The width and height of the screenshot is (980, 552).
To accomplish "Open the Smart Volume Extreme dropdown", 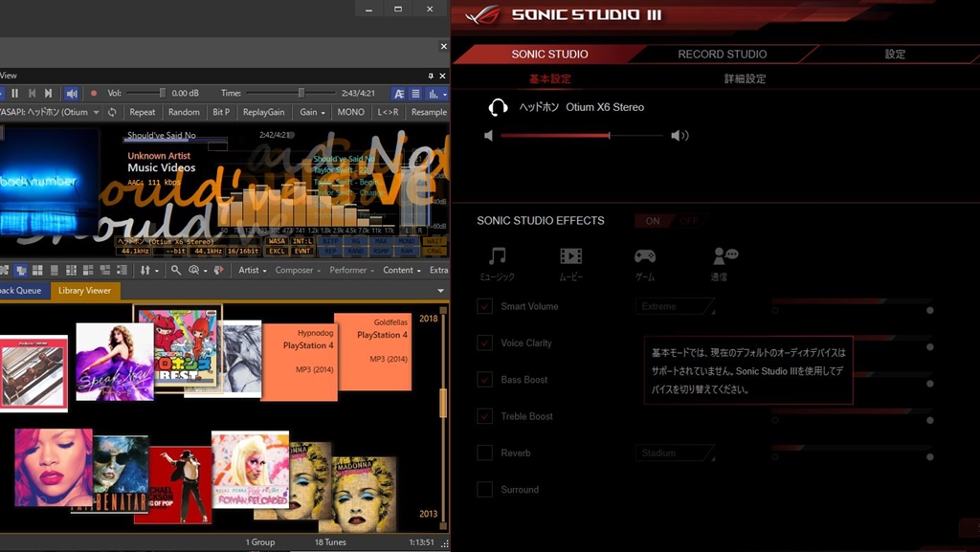I will 675,307.
